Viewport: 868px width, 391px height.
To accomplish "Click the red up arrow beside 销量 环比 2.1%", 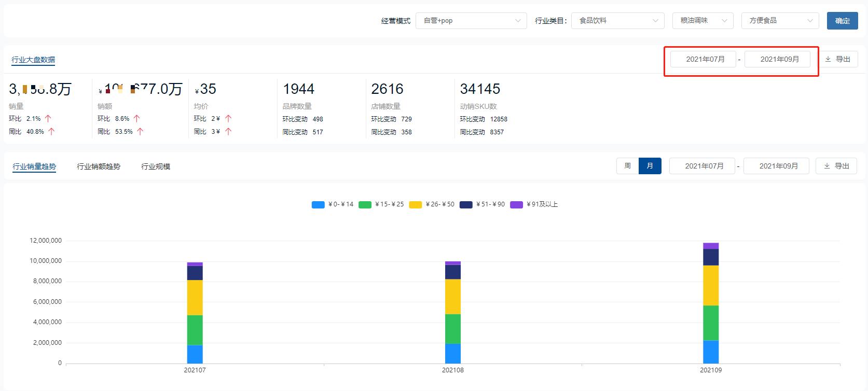I will pyautogui.click(x=48, y=119).
